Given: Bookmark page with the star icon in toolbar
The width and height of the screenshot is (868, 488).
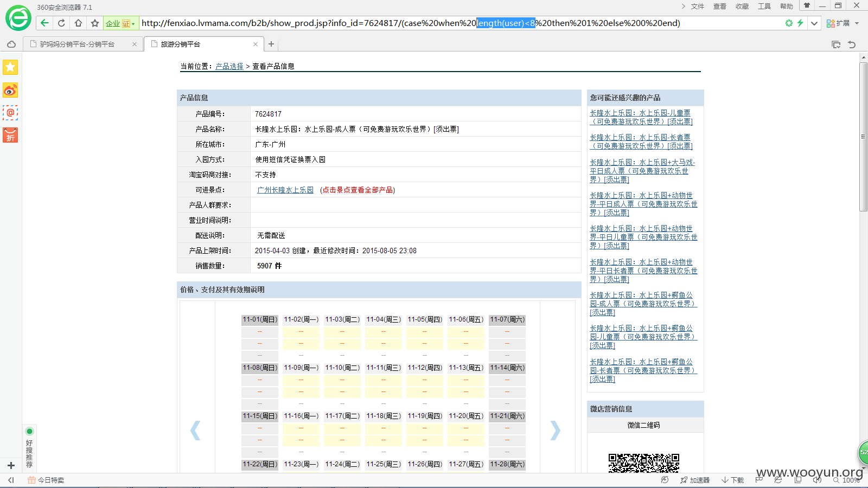Looking at the screenshot, I should (95, 23).
